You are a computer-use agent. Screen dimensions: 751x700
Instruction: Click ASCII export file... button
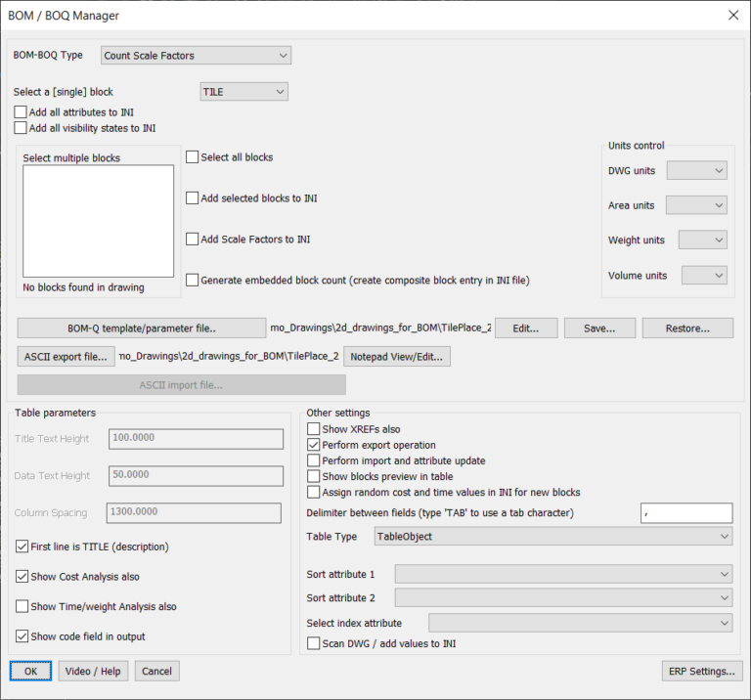[66, 357]
